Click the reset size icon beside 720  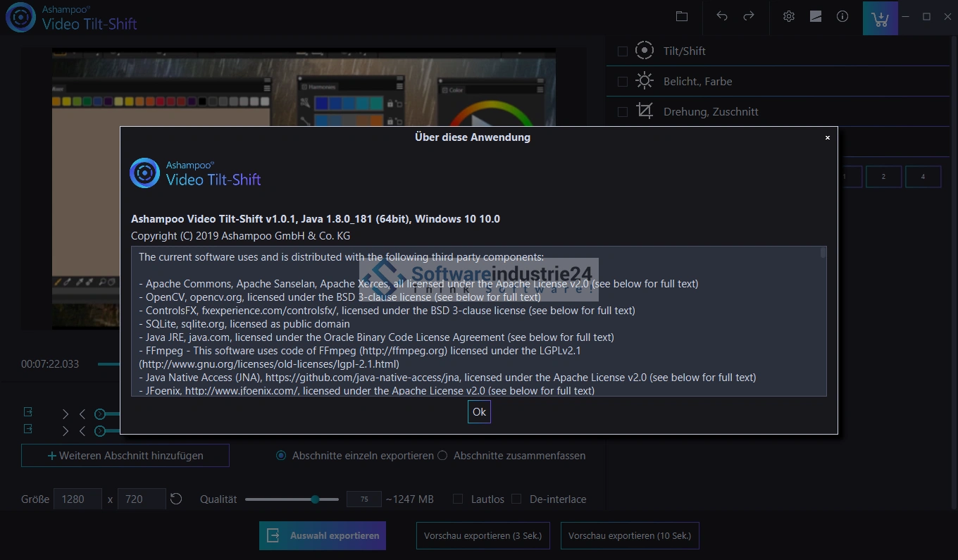176,499
